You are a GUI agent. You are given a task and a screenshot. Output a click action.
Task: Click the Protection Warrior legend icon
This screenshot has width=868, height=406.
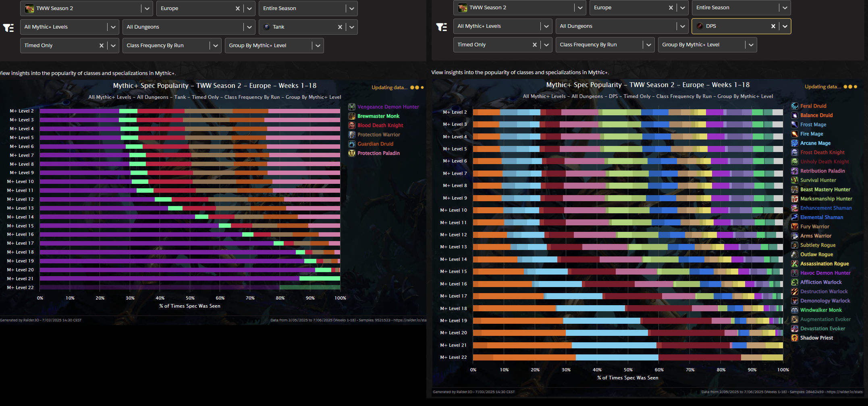[x=352, y=135]
